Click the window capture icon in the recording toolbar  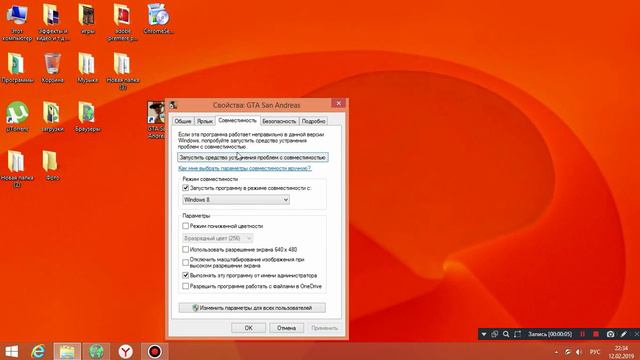tap(495, 334)
